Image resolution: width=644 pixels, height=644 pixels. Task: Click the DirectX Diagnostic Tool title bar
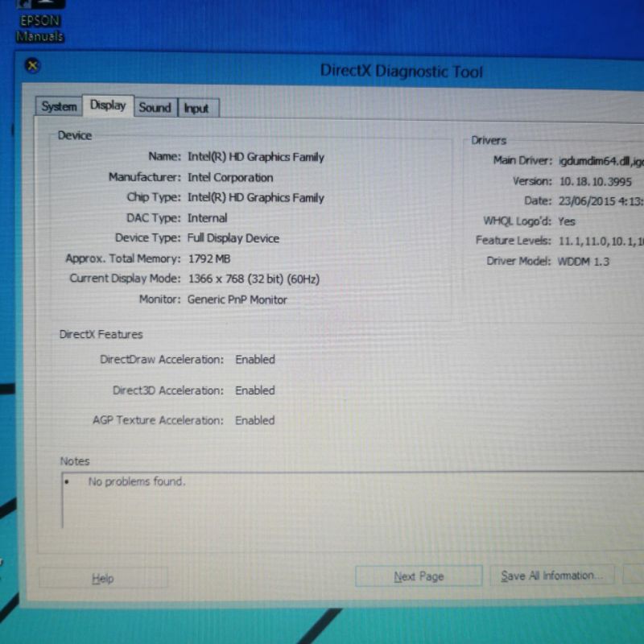(x=401, y=71)
